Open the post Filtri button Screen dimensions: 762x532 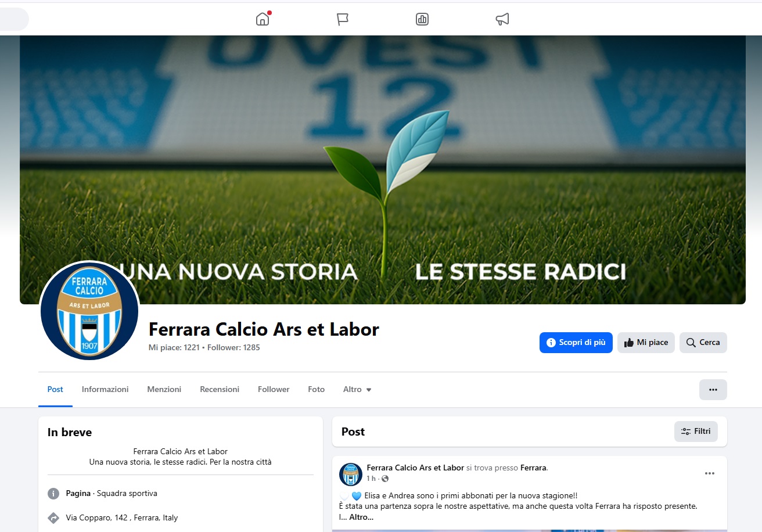696,432
